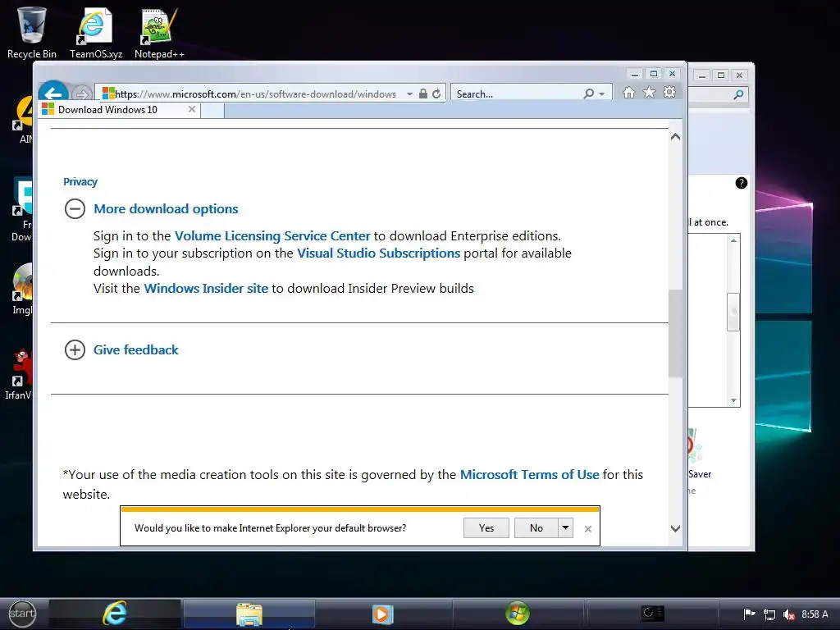Refresh the page with the reload icon
The image size is (840, 630).
(436, 94)
